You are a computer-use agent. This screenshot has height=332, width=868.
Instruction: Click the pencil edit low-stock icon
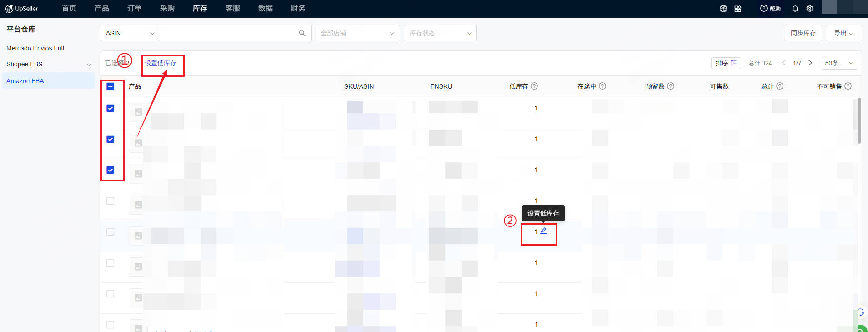543,231
